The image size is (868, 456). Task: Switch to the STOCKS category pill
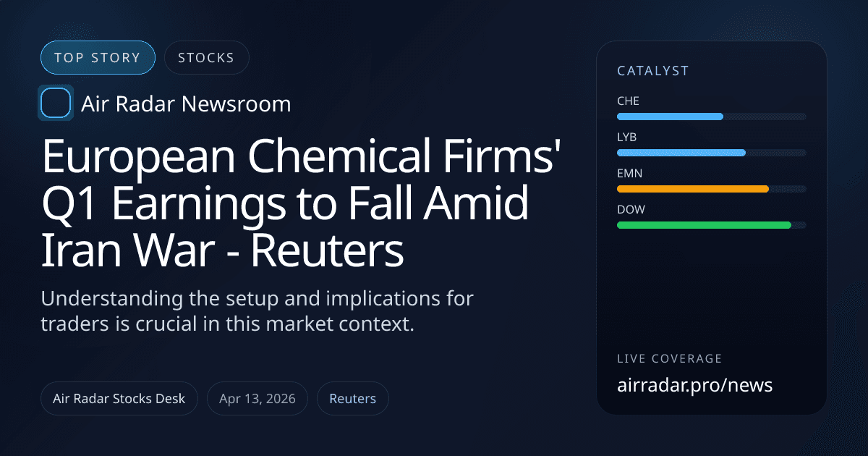(206, 58)
